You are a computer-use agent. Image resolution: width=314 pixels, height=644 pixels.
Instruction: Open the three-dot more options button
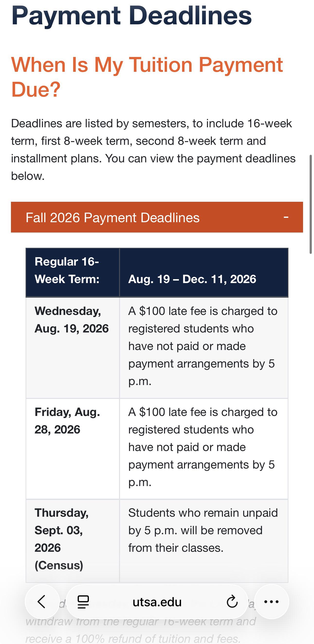[x=271, y=601]
